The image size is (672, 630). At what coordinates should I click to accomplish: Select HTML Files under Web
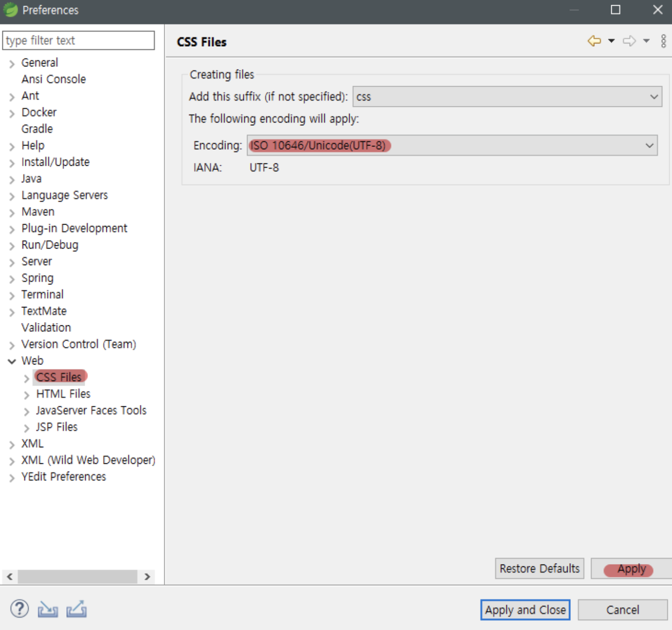coord(63,394)
